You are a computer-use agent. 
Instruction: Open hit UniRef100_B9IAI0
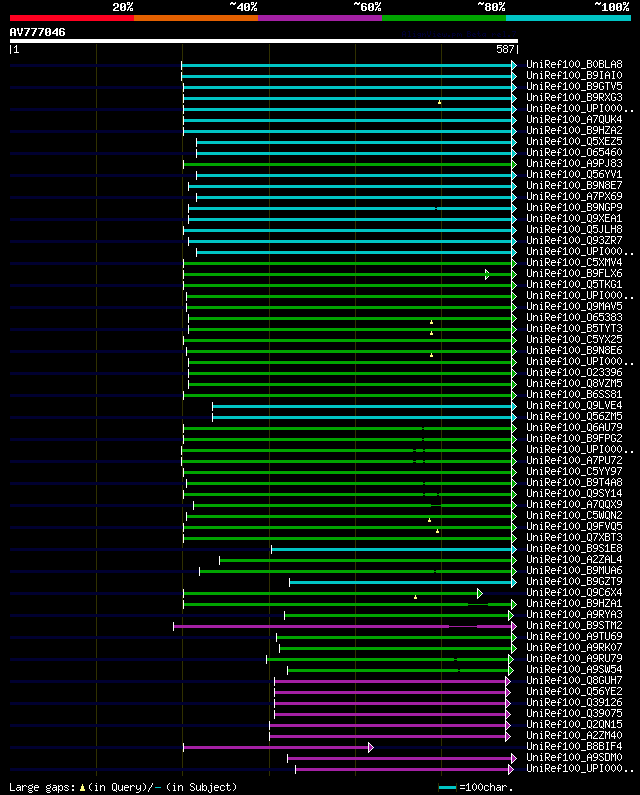[x=574, y=76]
